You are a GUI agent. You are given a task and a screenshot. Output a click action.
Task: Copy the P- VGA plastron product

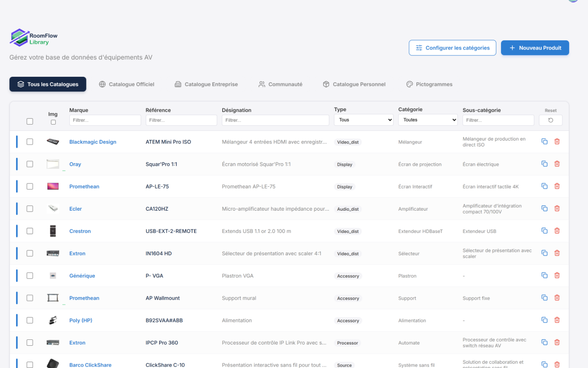pos(544,275)
